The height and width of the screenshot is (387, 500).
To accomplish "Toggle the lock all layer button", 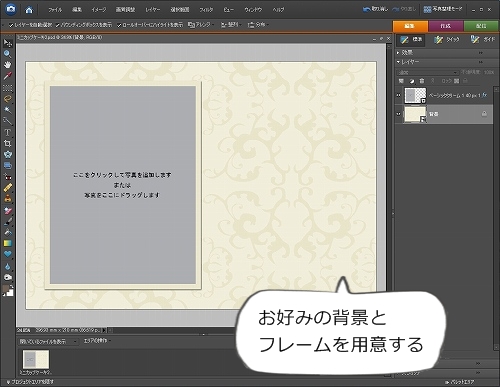I will coord(465,81).
